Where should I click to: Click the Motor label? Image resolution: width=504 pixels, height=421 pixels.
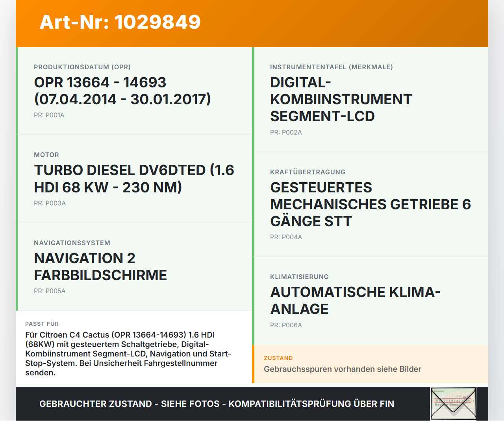[46, 155]
